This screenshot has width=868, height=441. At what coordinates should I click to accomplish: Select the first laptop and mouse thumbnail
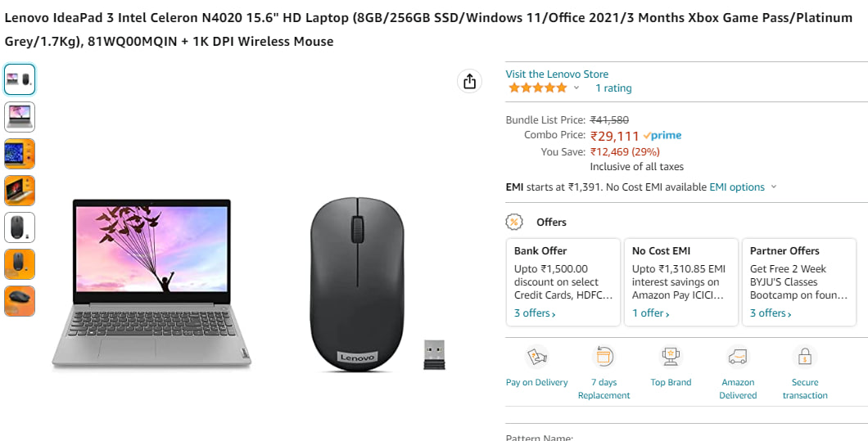coord(20,79)
